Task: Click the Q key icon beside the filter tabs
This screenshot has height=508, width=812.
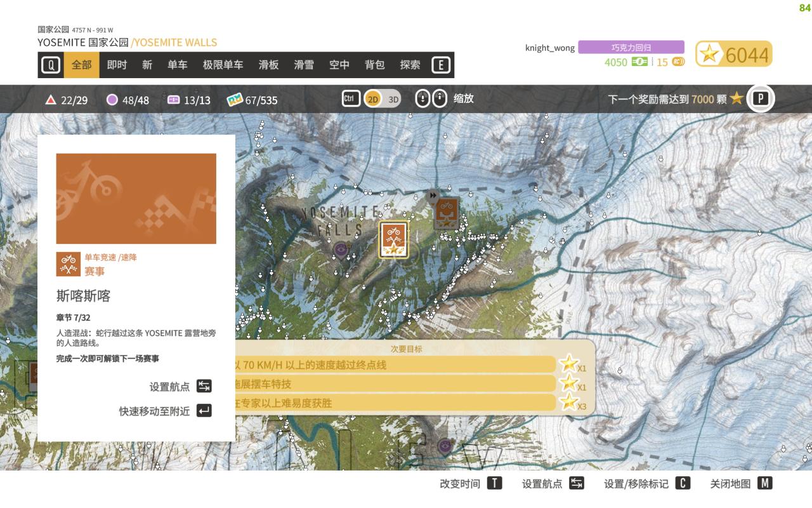Action: [51, 65]
